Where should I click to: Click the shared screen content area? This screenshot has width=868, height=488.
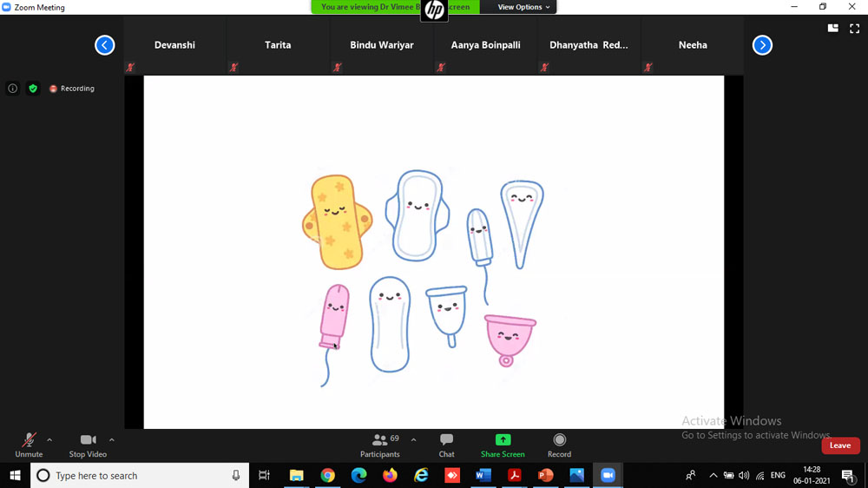click(434, 252)
